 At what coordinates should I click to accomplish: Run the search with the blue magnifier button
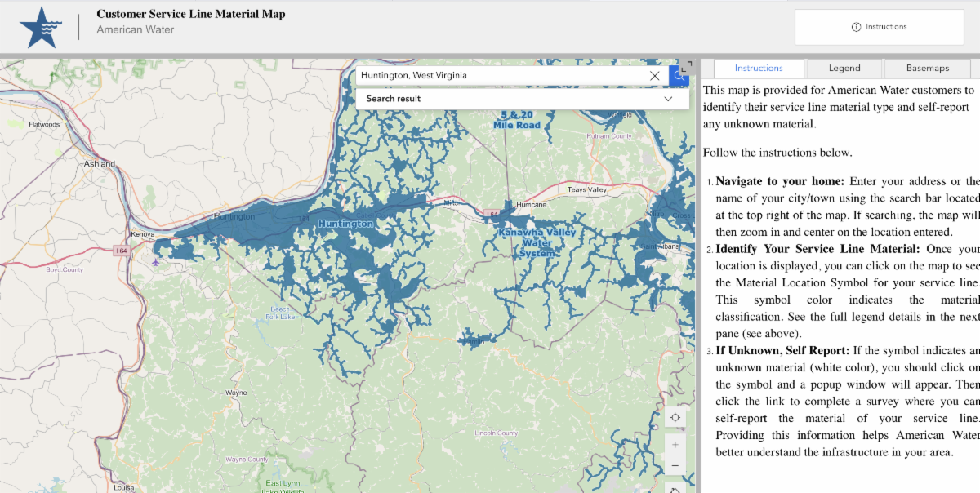679,75
